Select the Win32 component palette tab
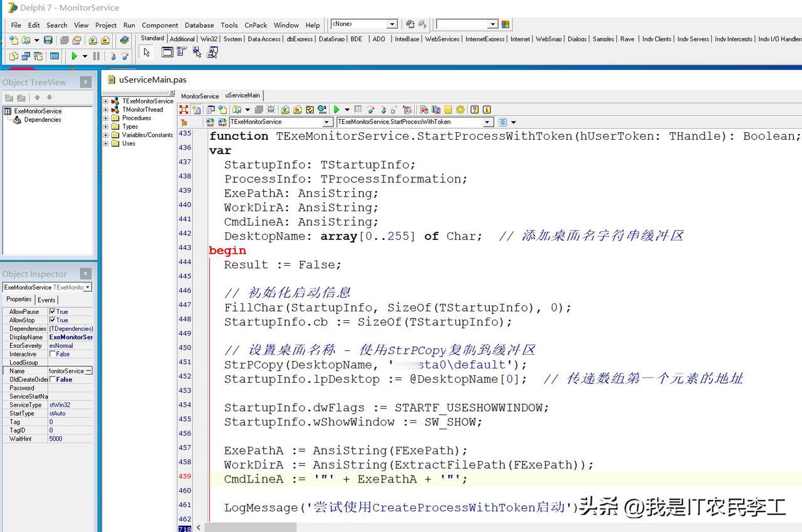 coord(209,39)
